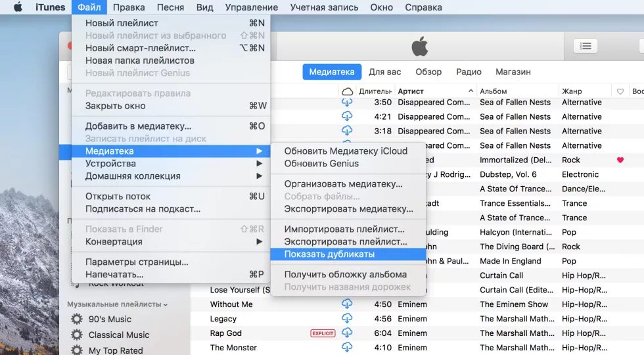Open the Песня menu
The image size is (644, 355).
pos(170,7)
